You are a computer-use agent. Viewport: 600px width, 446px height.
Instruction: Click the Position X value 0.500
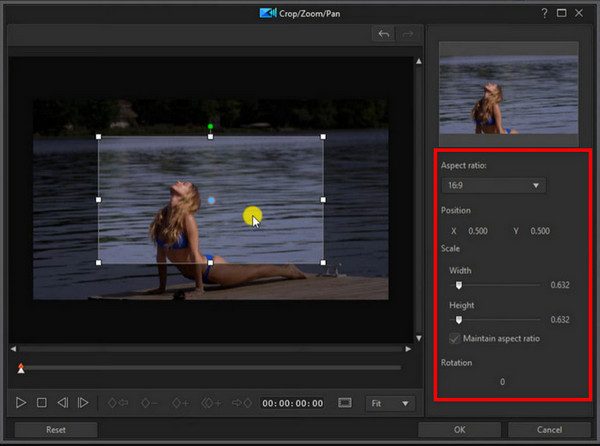[x=478, y=231]
